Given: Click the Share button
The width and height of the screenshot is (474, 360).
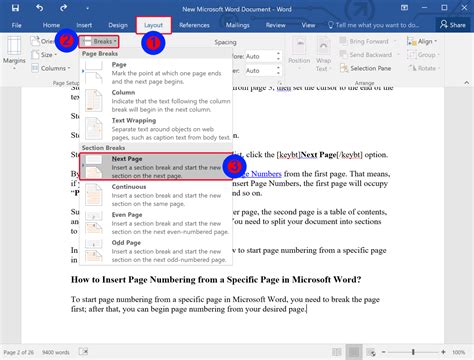Looking at the screenshot, I should click(x=453, y=25).
